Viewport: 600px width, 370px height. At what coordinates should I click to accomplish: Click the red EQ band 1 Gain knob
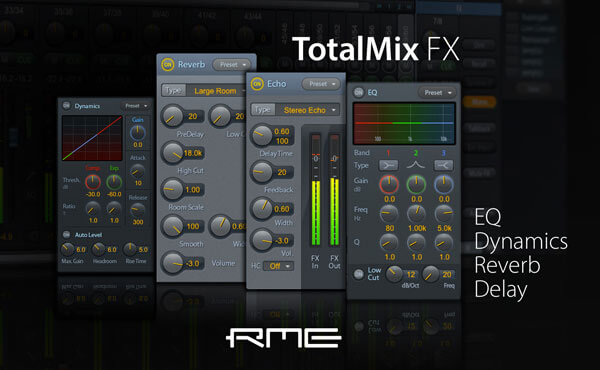(389, 184)
